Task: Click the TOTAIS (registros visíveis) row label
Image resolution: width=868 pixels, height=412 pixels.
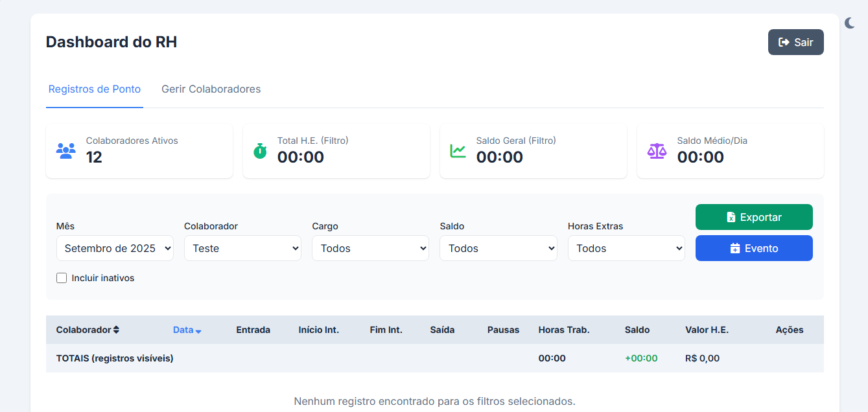Action: coord(115,358)
